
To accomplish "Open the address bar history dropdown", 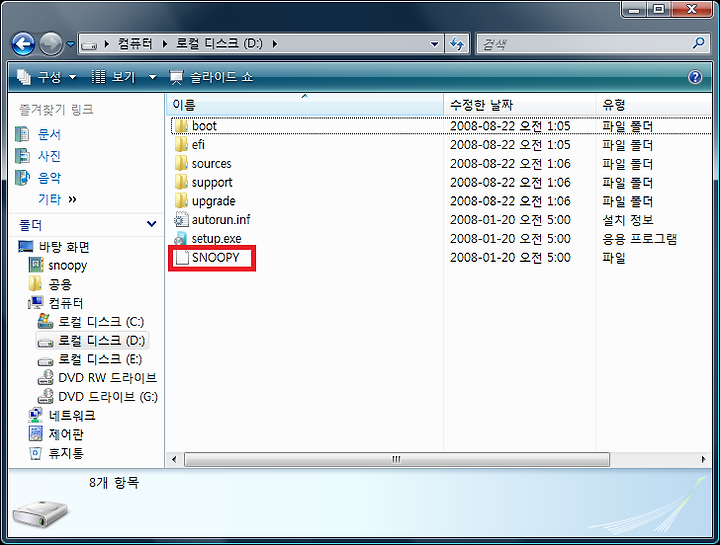I will 434,44.
